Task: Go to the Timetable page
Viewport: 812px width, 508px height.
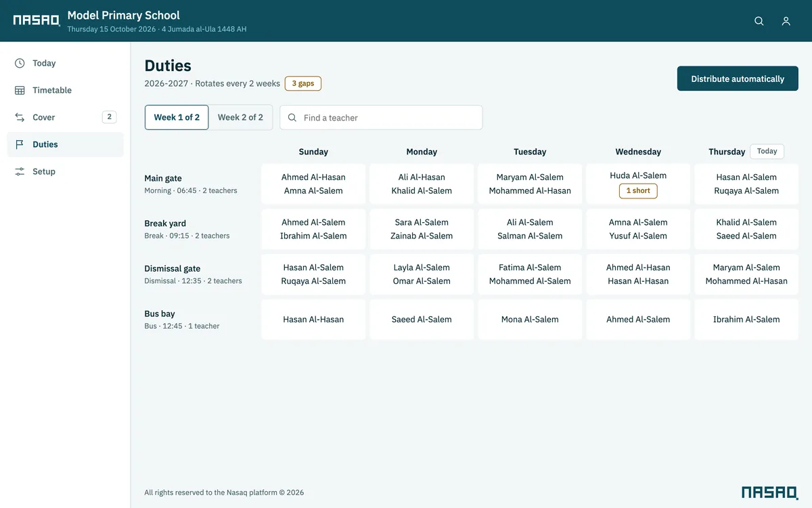Action: tap(65, 90)
